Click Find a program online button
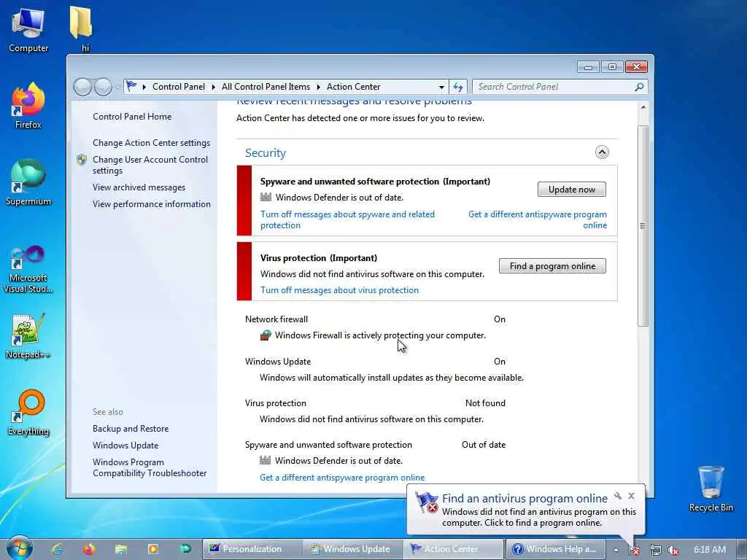 [x=553, y=266]
